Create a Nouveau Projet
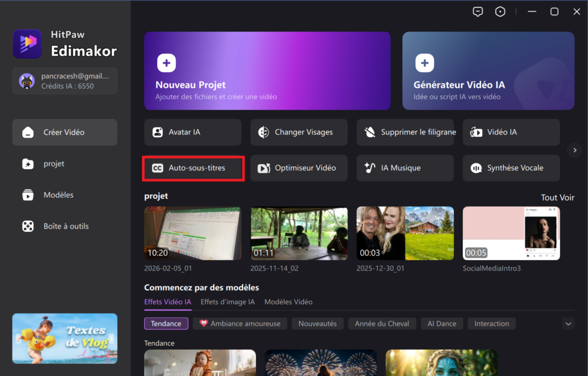Image resolution: width=588 pixels, height=376 pixels. [x=267, y=71]
